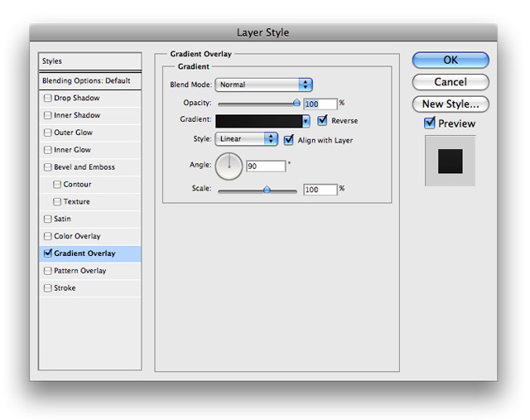Enable Bevel and Emboss checkbox
530x420 pixels.
pos(48,167)
